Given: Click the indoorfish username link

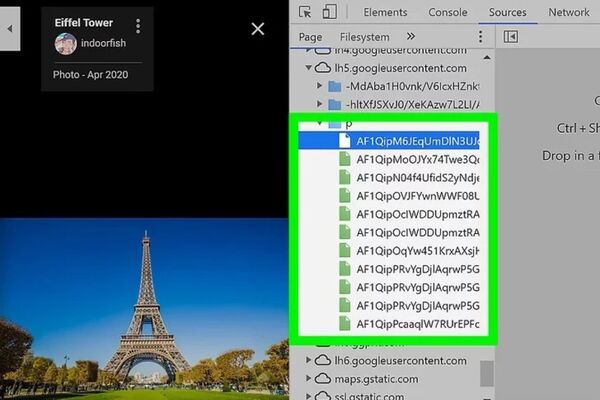Looking at the screenshot, I should pyautogui.click(x=103, y=44).
